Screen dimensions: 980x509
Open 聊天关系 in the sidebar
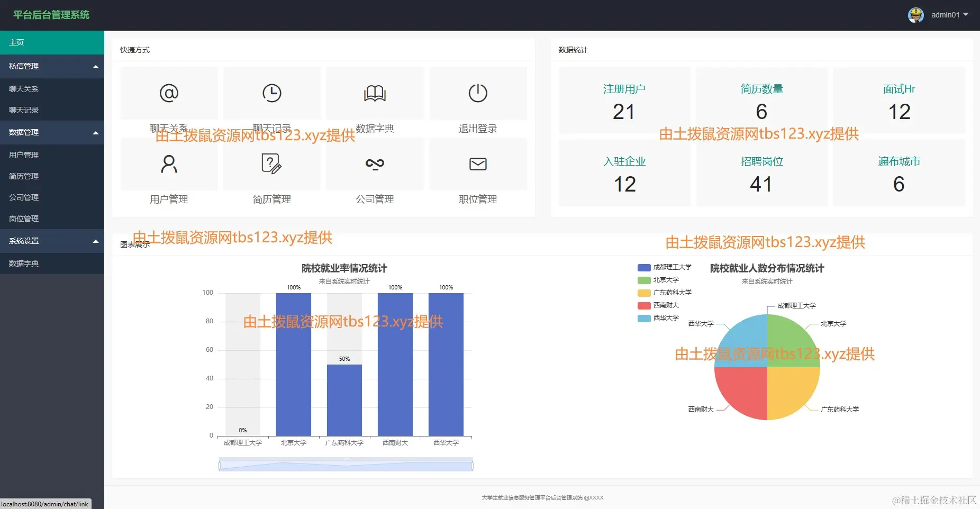52,89
